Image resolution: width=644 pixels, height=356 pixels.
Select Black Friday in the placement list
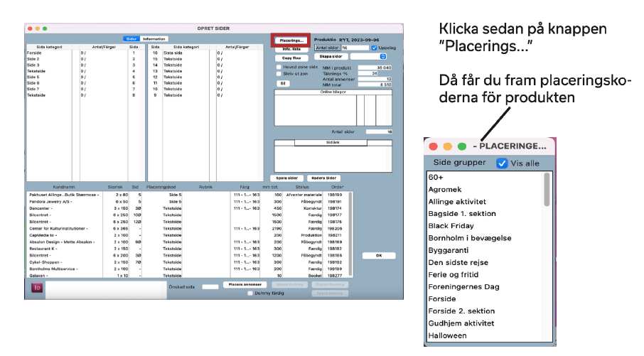pyautogui.click(x=451, y=226)
